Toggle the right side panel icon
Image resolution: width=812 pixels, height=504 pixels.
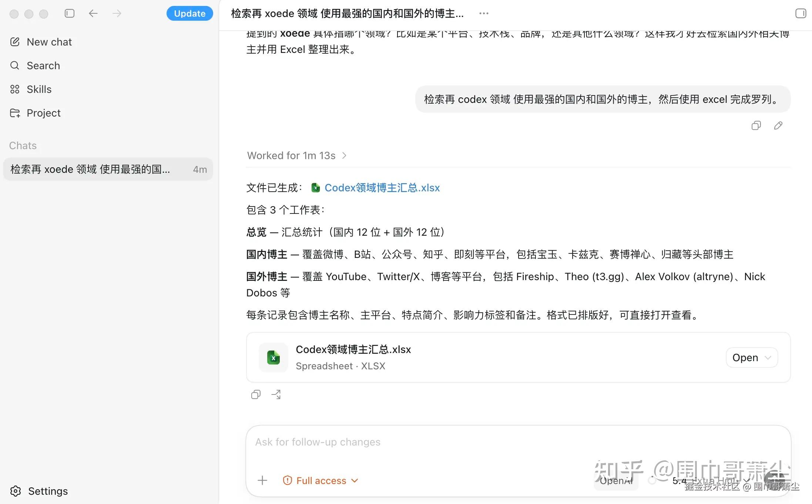tap(801, 14)
